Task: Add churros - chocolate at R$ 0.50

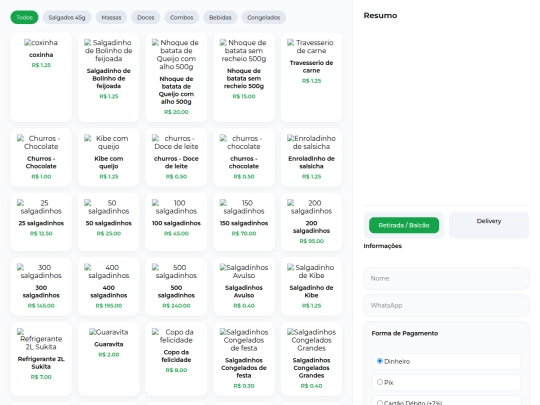Action: point(244,157)
